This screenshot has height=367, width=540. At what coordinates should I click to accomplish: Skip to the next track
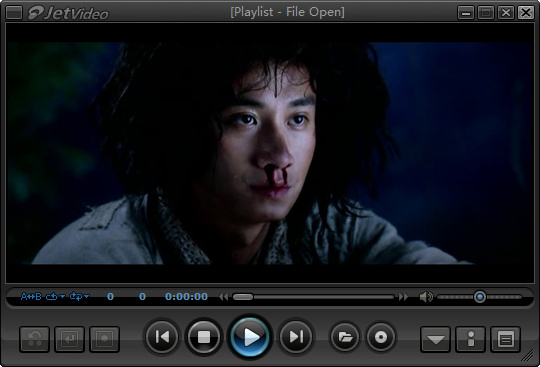295,337
